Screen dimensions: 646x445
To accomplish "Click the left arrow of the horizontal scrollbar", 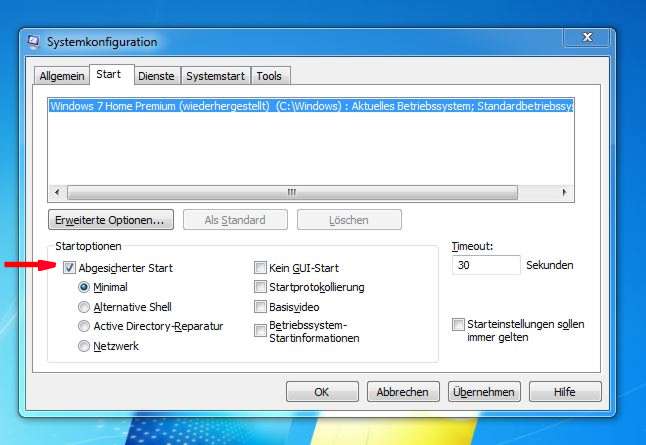I will (57, 192).
